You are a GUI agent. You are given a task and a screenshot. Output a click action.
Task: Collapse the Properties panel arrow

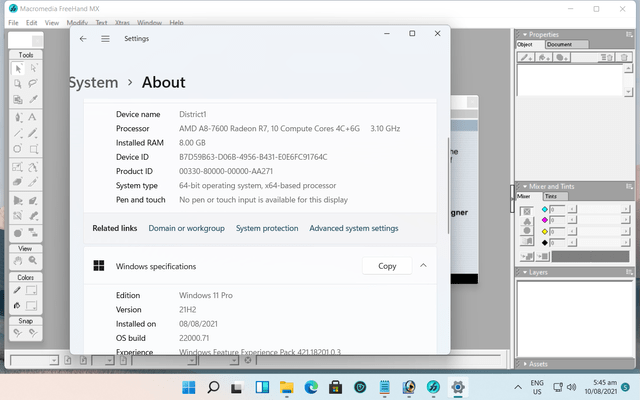525,35
